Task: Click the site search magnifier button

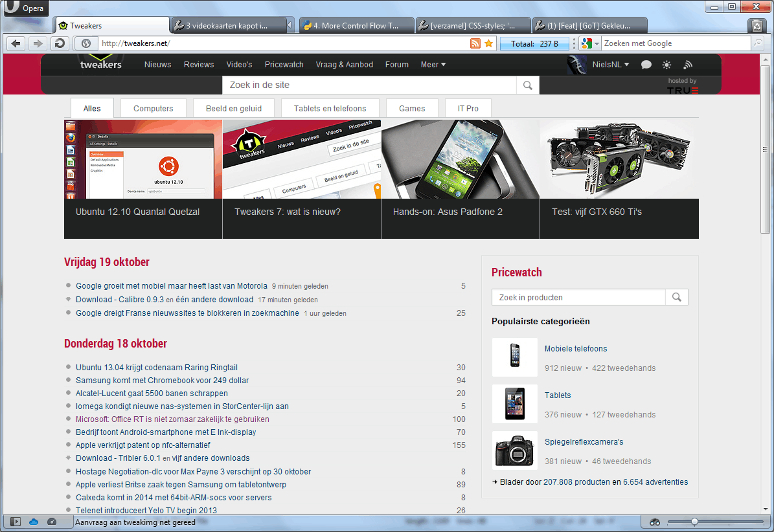Action: coord(528,85)
